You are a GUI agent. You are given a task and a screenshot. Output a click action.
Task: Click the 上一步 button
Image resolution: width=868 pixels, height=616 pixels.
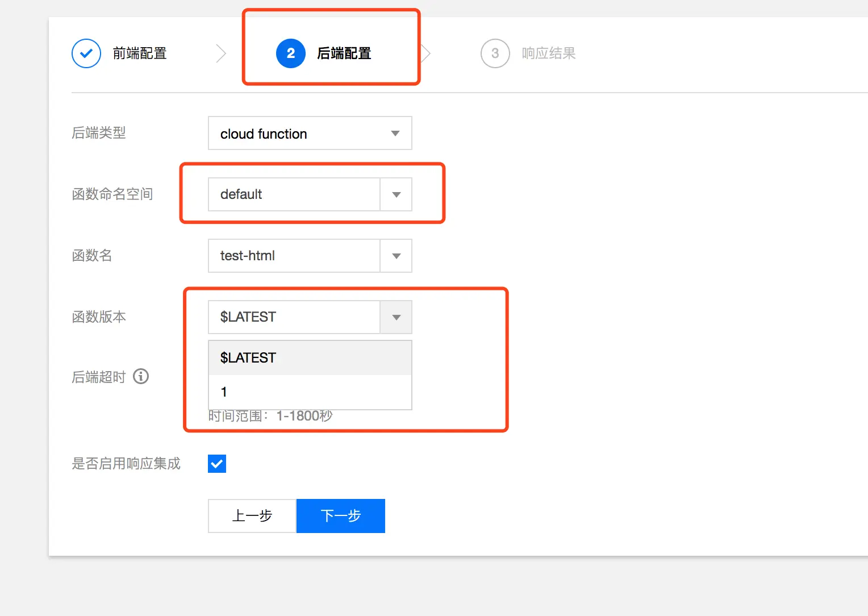point(252,516)
